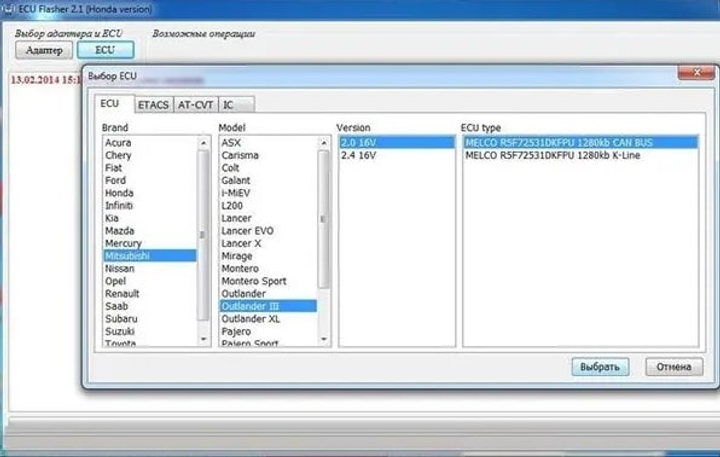Select Opel brand
This screenshot has height=457, width=720.
150,281
